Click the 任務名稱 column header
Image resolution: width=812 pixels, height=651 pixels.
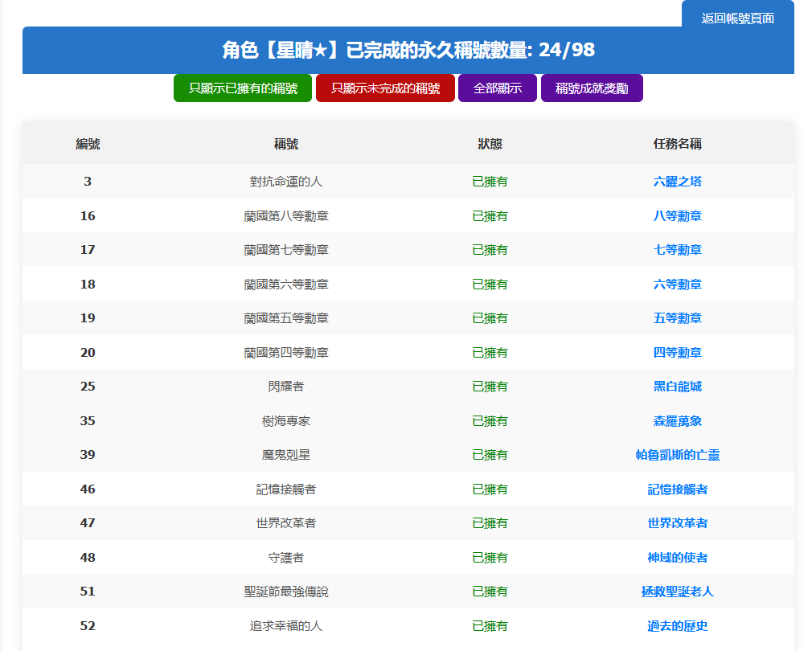[678, 144]
